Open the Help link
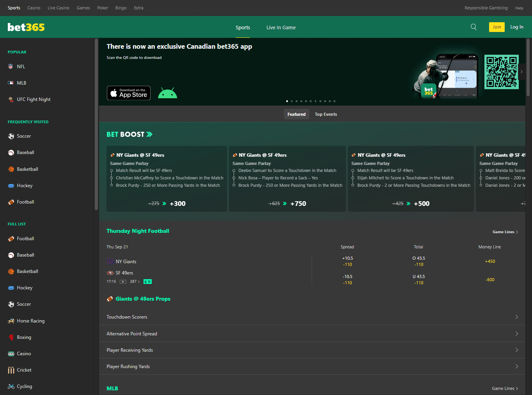 pyautogui.click(x=519, y=8)
